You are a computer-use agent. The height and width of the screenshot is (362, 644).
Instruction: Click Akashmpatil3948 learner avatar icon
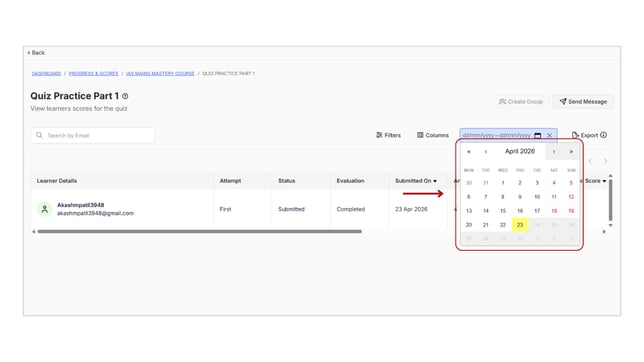45,209
